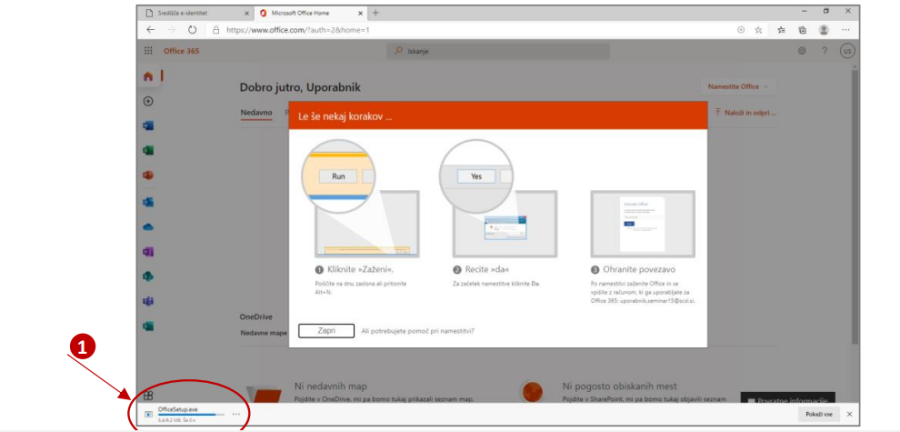This screenshot has height=432, width=900.
Task: Open the Office 365 app launcher grid
Action: pos(149,51)
